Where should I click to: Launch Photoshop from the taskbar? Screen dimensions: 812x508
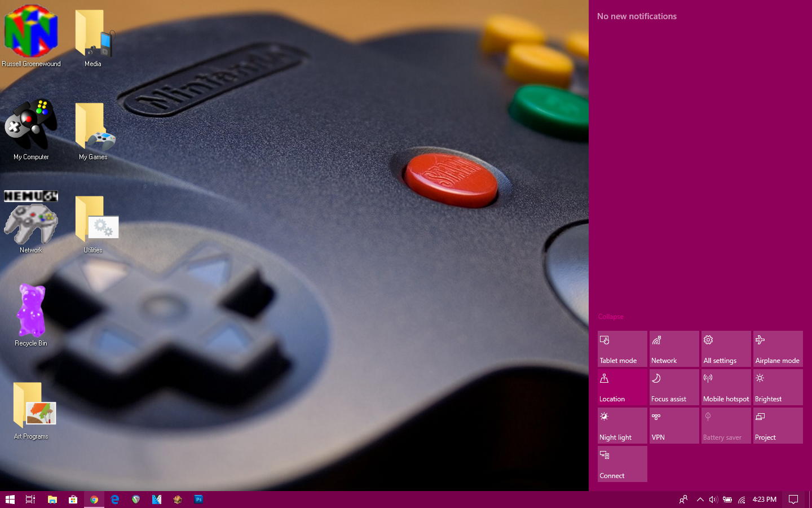pyautogui.click(x=198, y=500)
